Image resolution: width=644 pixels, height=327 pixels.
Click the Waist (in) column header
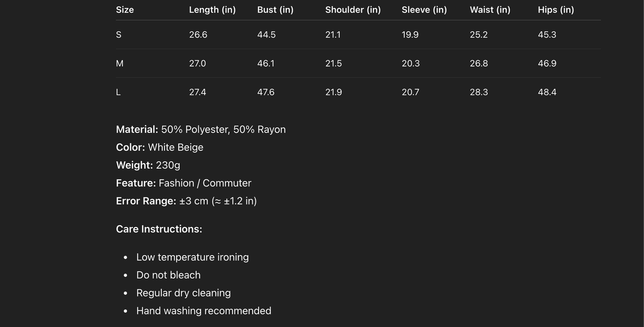[490, 10]
